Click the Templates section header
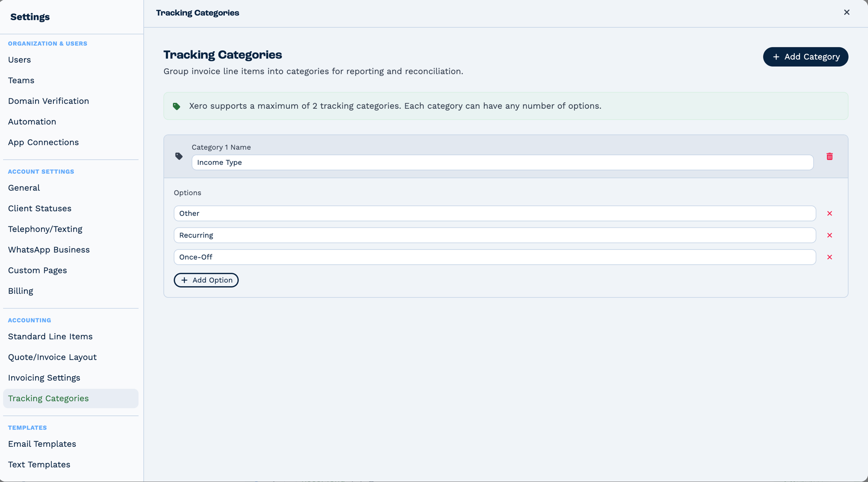Image resolution: width=868 pixels, height=482 pixels. pyautogui.click(x=27, y=428)
